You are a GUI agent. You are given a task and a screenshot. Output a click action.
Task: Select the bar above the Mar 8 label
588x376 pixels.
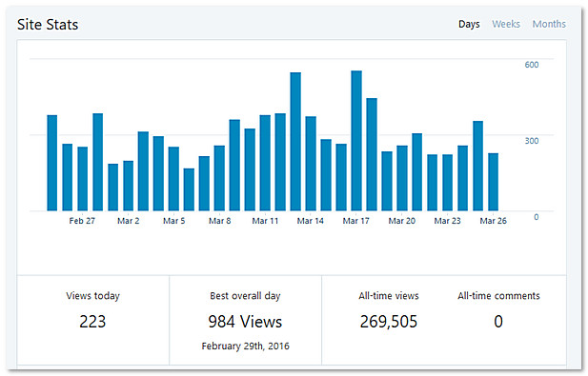[x=219, y=178]
